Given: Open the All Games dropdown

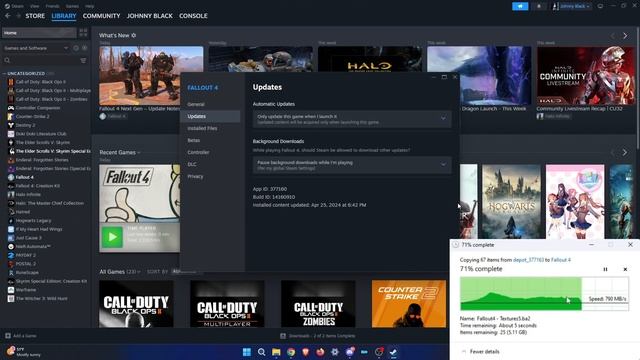Looking at the screenshot, I should click(x=120, y=271).
